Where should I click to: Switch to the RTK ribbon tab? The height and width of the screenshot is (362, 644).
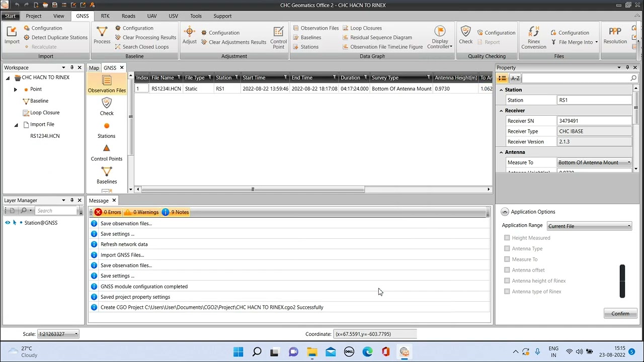(x=105, y=16)
